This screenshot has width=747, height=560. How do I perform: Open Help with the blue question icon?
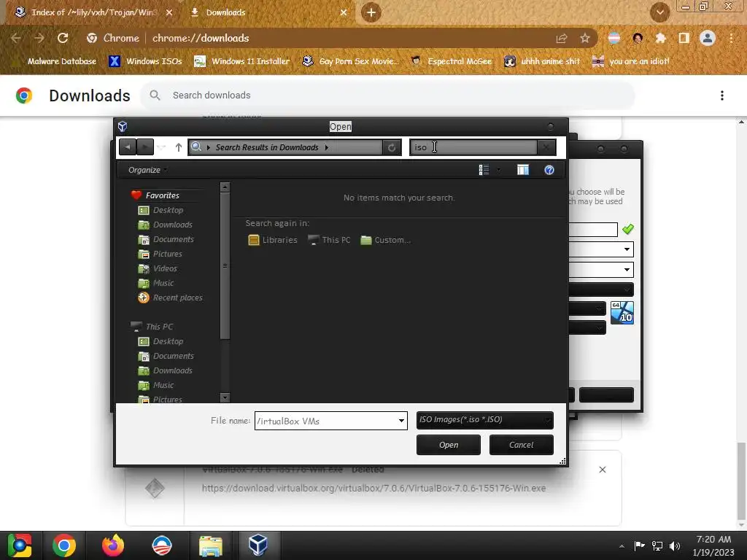click(x=549, y=170)
